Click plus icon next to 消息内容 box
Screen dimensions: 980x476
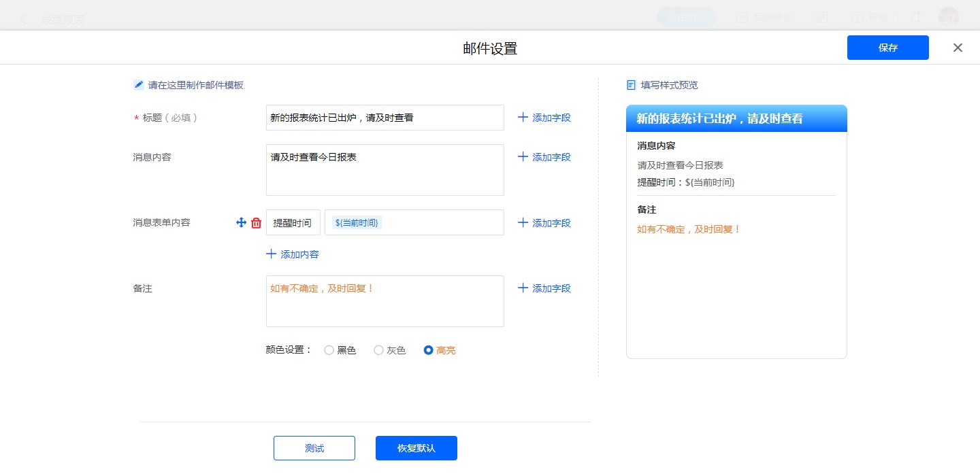click(523, 157)
